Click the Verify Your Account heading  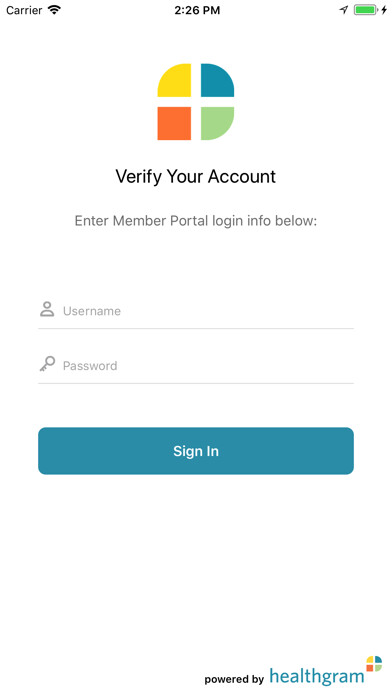196,177
